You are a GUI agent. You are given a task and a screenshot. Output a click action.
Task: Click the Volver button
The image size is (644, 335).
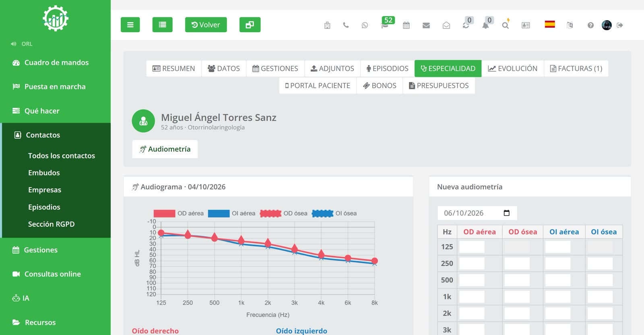(206, 25)
